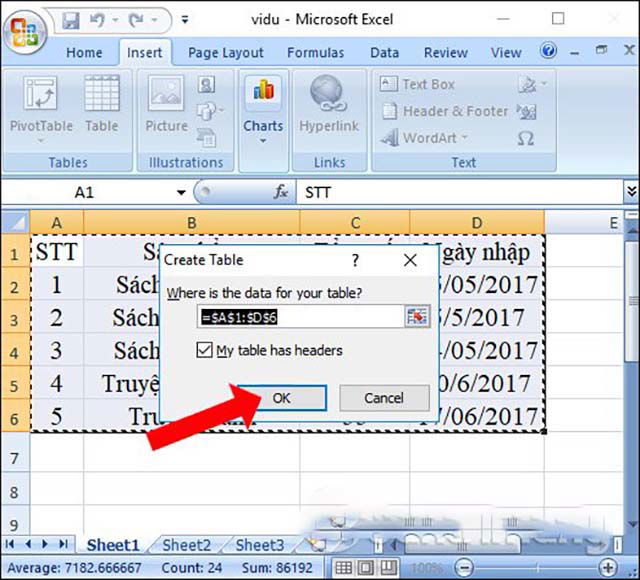Insert a new worksheet tab

(316, 545)
